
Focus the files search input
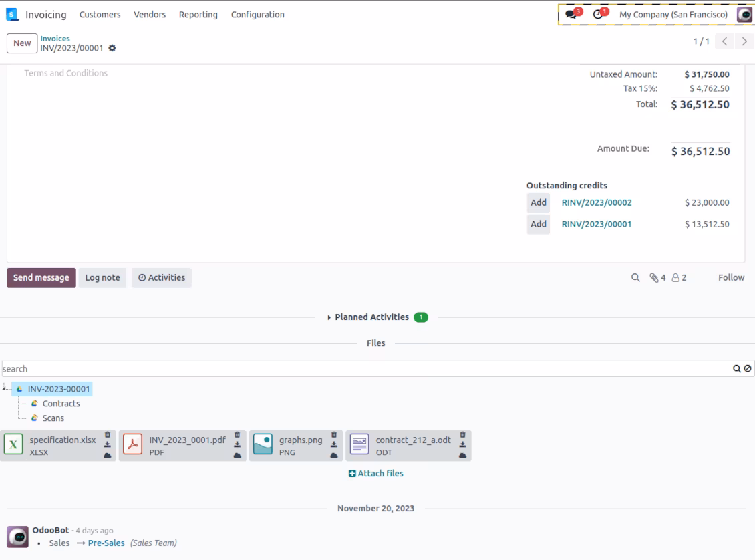click(x=366, y=368)
